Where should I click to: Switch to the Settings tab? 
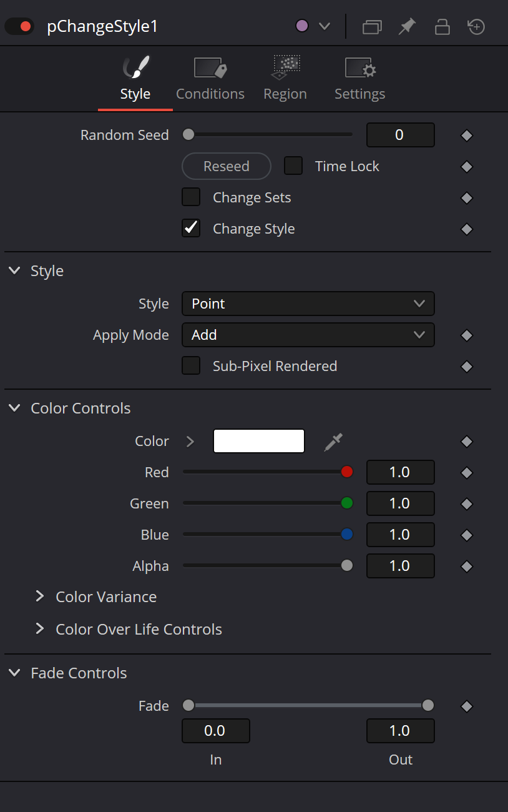tap(360, 79)
